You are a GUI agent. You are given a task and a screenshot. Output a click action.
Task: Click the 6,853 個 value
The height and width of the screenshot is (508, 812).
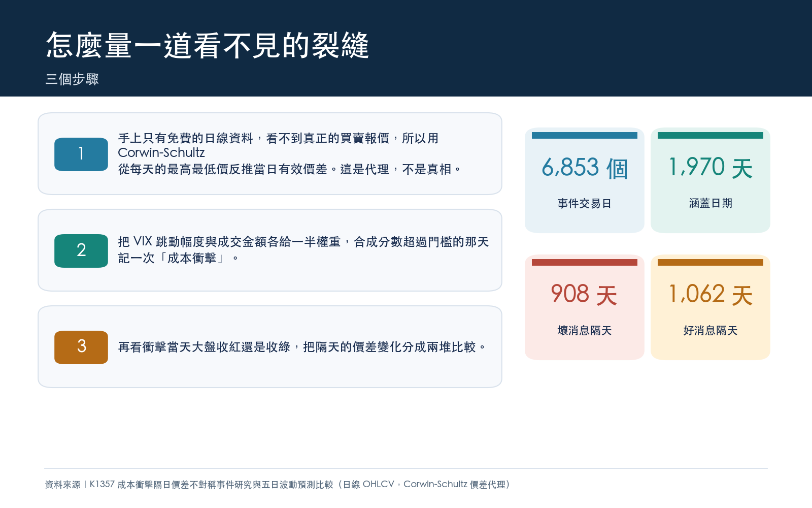point(585,168)
